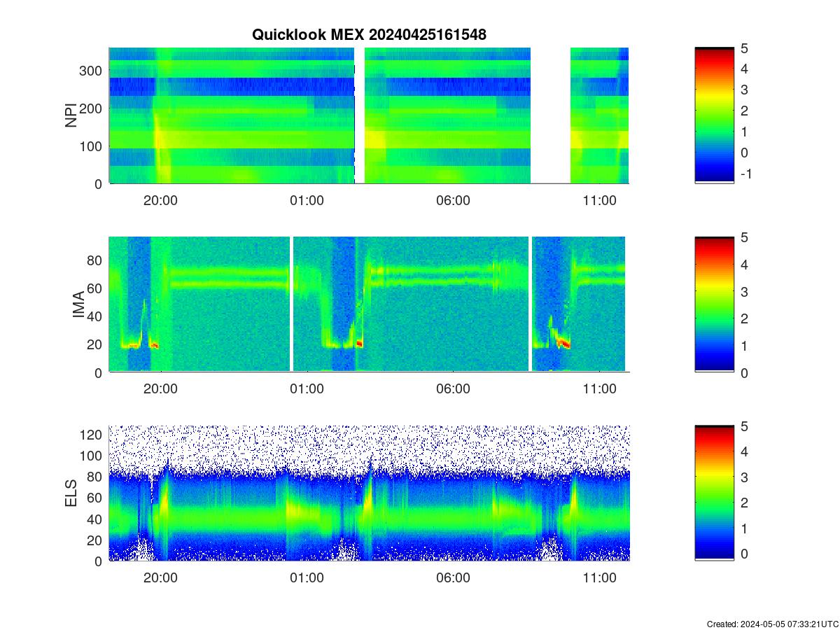Click the 300 tick on the NPI axis
Viewport: 840px width, 630px height.
pyautogui.click(x=92, y=71)
